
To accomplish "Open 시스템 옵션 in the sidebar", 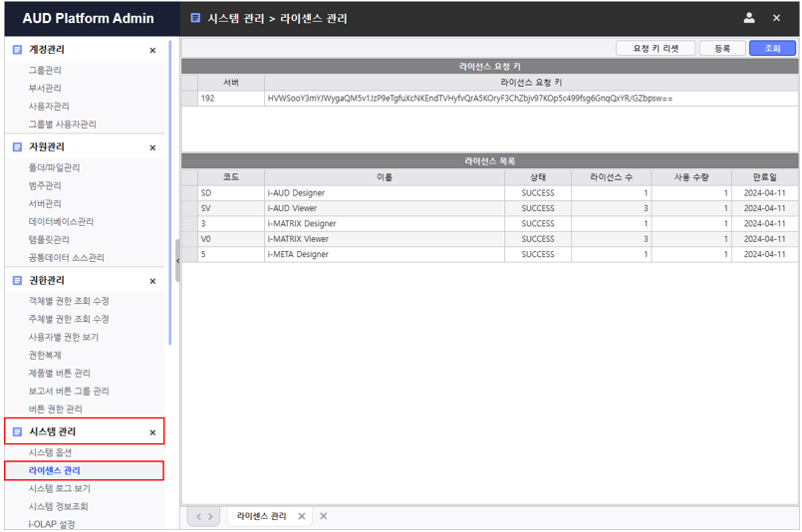I will [x=50, y=452].
